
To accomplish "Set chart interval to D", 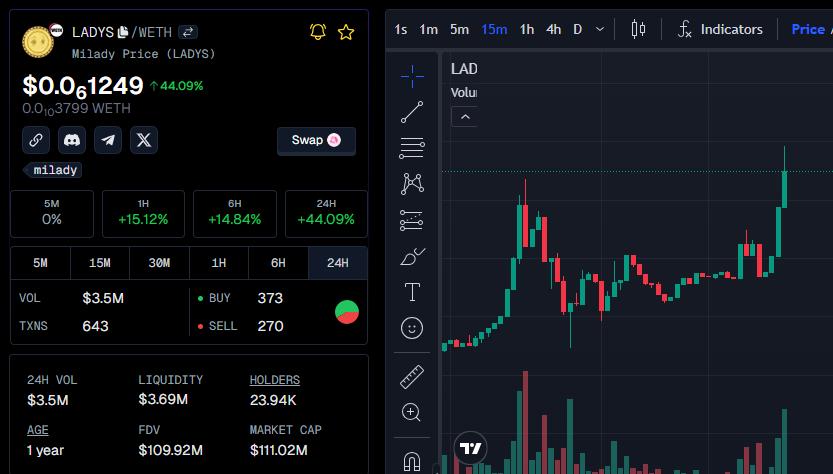I will click(577, 29).
